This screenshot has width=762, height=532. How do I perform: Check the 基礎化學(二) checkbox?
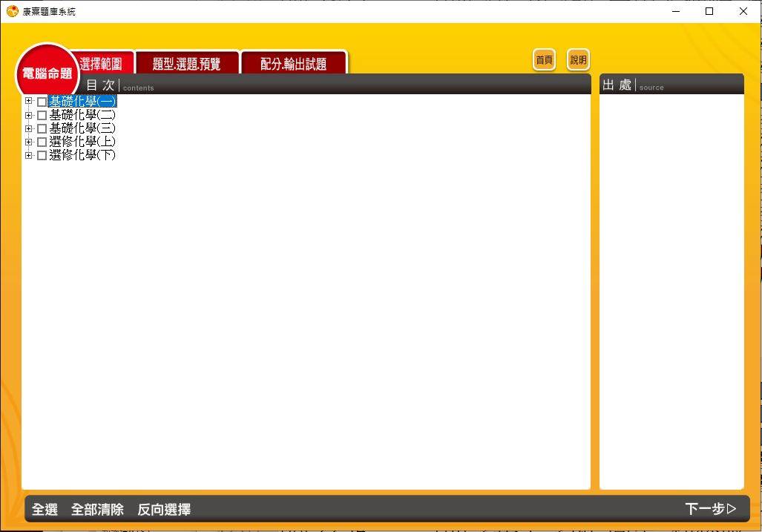click(42, 115)
